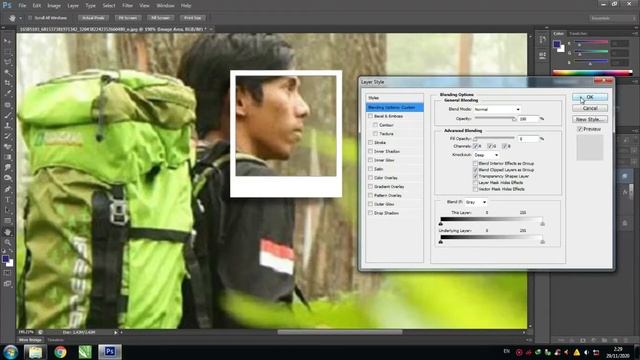Select the Healing Brush tool
This screenshot has height=360, width=640.
8,104
